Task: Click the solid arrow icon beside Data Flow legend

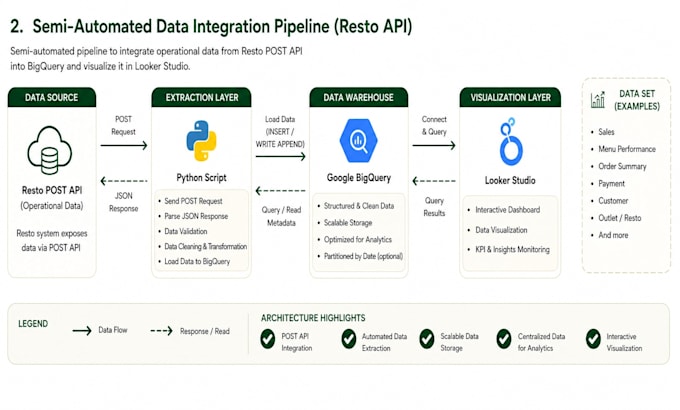Action: [x=82, y=331]
